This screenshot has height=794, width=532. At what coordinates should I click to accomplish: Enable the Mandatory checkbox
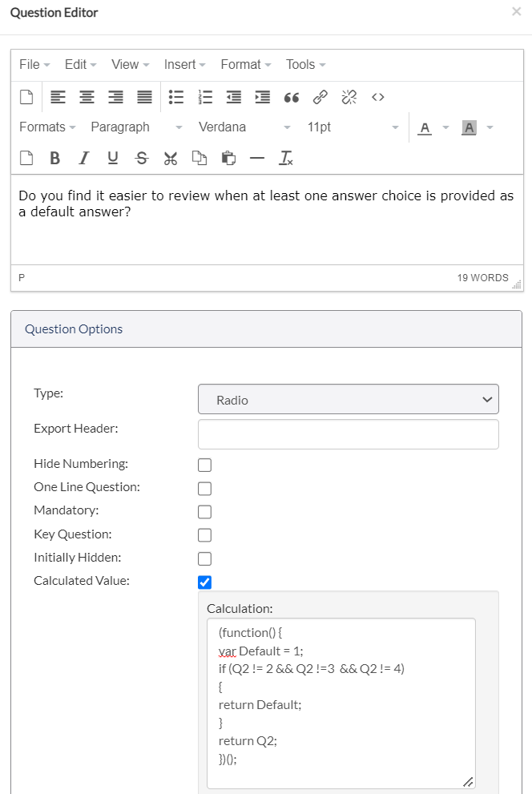pyautogui.click(x=204, y=511)
